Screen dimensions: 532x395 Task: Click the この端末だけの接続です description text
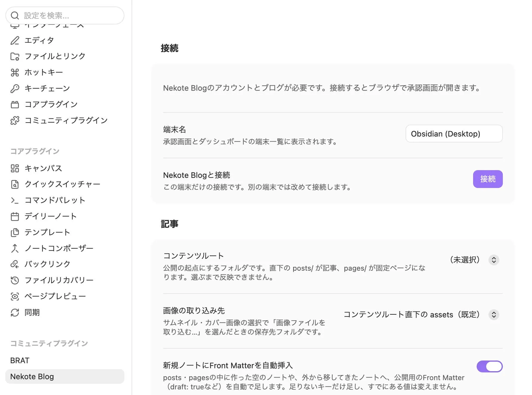[x=257, y=187]
